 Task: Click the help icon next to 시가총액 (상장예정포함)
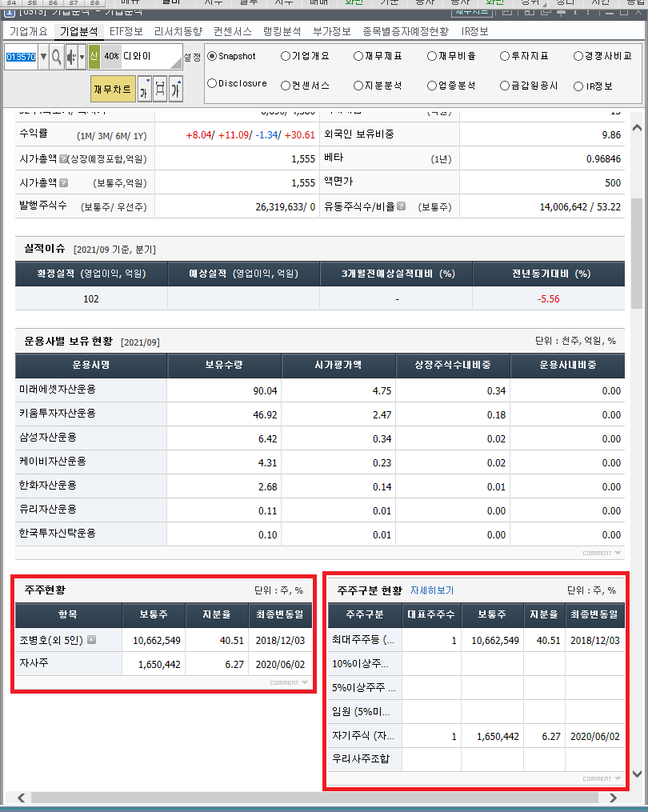pos(63,159)
